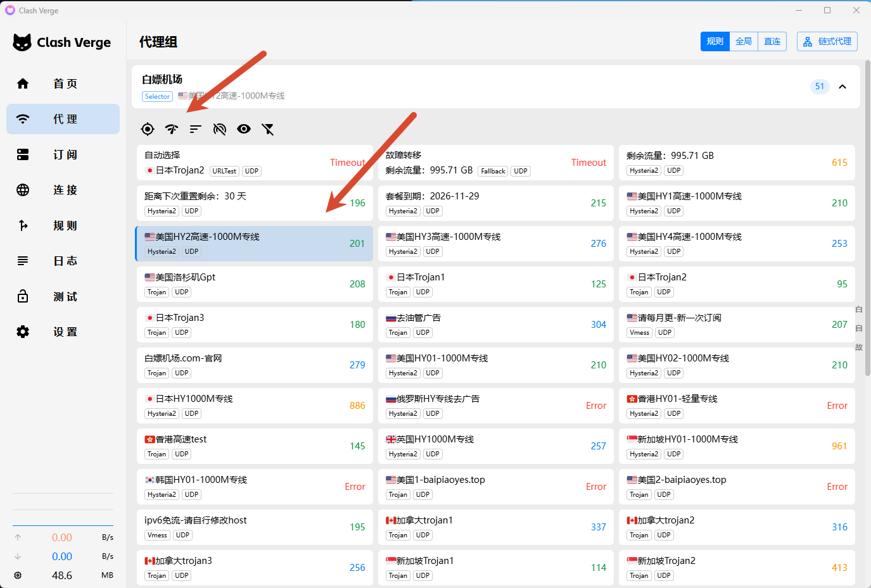Select 美国HY4高速-1000M专线 node
The width and height of the screenshot is (871, 588).
(737, 244)
